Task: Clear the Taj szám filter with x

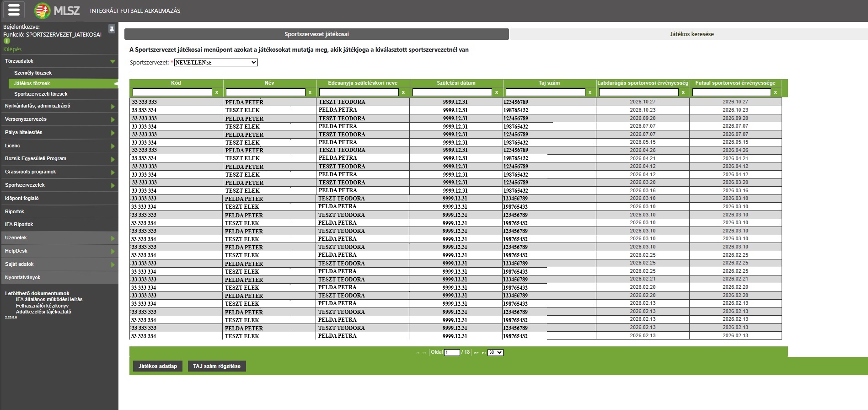Action: point(590,92)
